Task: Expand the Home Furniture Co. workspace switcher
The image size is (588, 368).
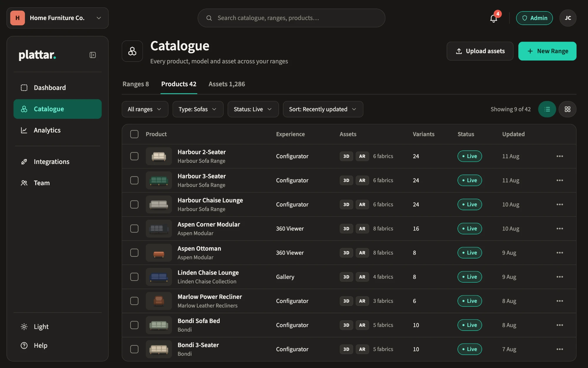Action: pyautogui.click(x=58, y=18)
